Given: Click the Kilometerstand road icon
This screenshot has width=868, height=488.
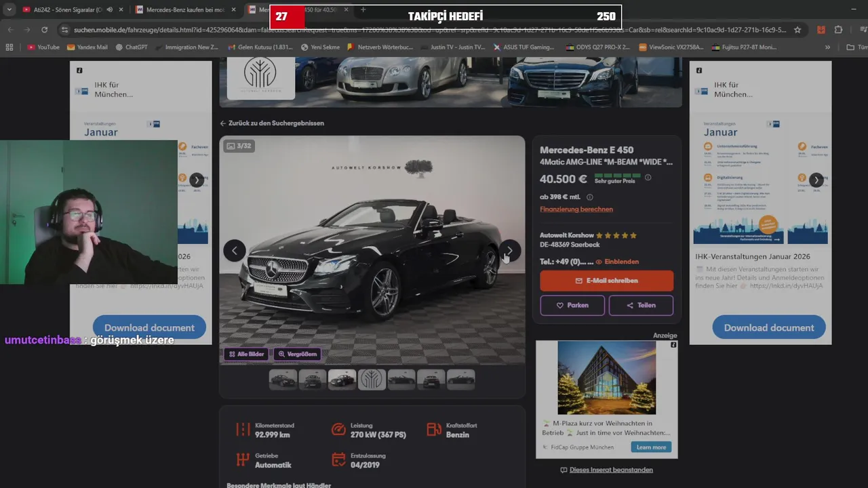Looking at the screenshot, I should pyautogui.click(x=243, y=430).
